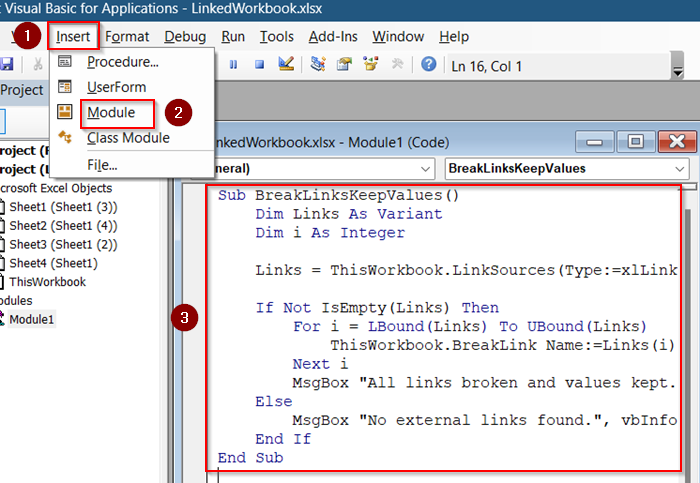This screenshot has width=700, height=483.
Task: Expand the (General) object dropdown
Action: coord(425,169)
